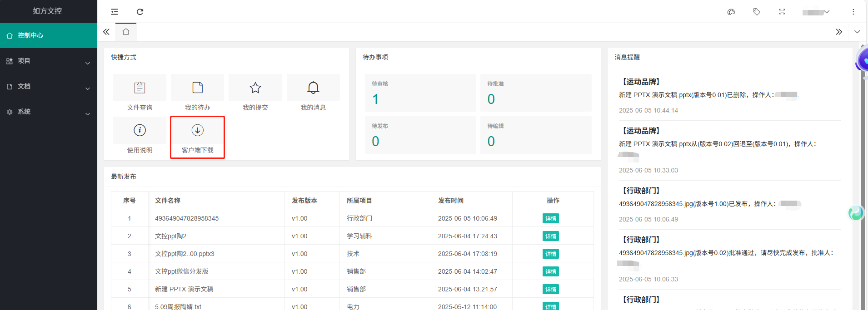Click the refresh icon in top toolbar
Viewport: 868px width, 310px height.
[x=140, y=12]
